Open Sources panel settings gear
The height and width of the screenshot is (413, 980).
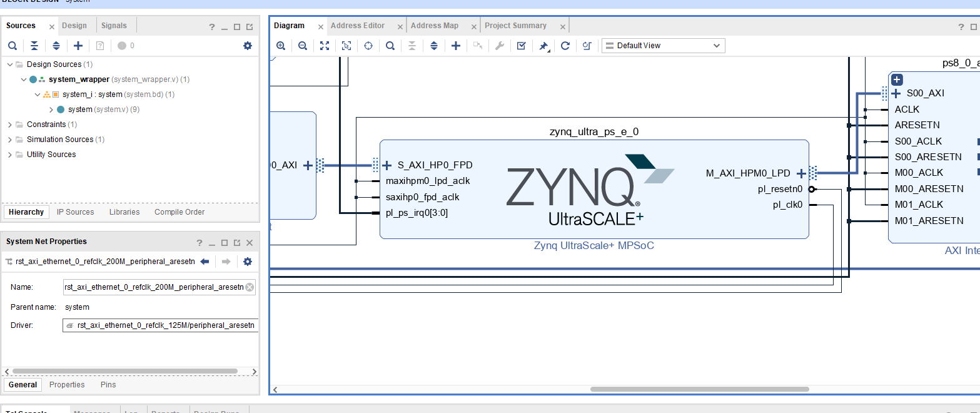tap(248, 46)
